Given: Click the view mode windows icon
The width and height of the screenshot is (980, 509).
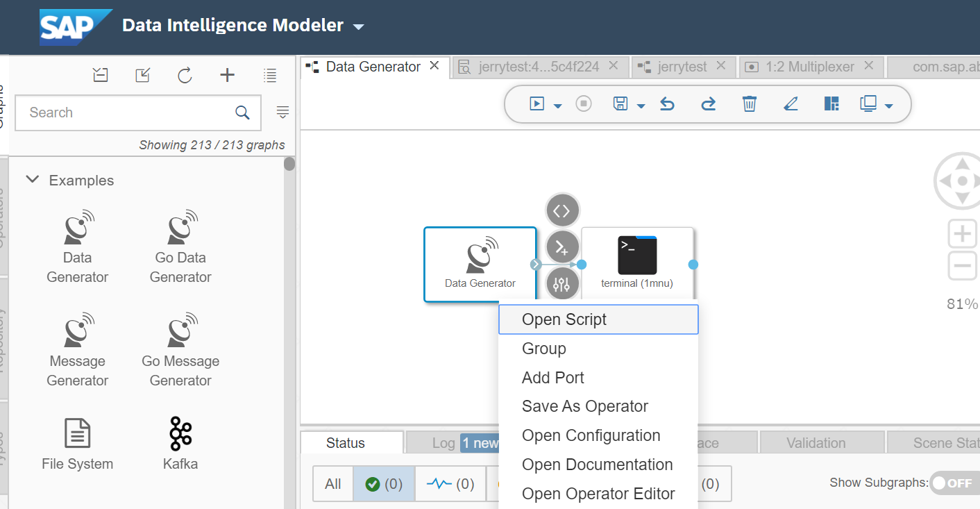Looking at the screenshot, I should pos(868,104).
